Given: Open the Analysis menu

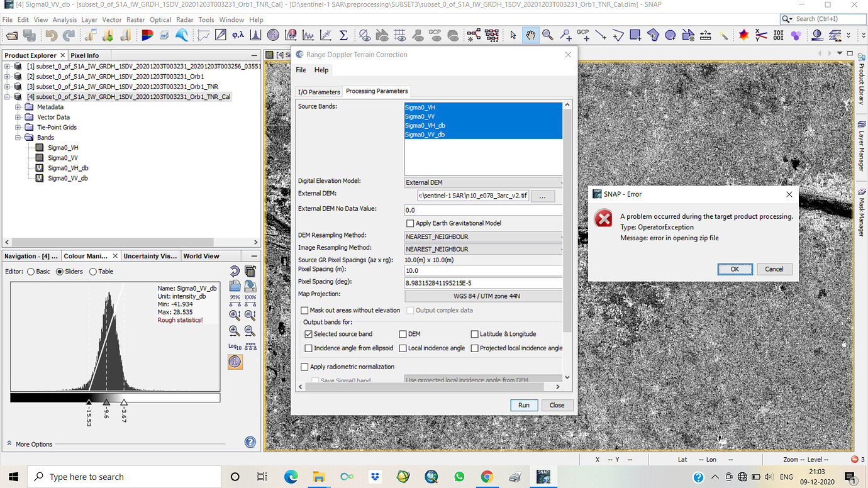Looking at the screenshot, I should click(x=65, y=19).
